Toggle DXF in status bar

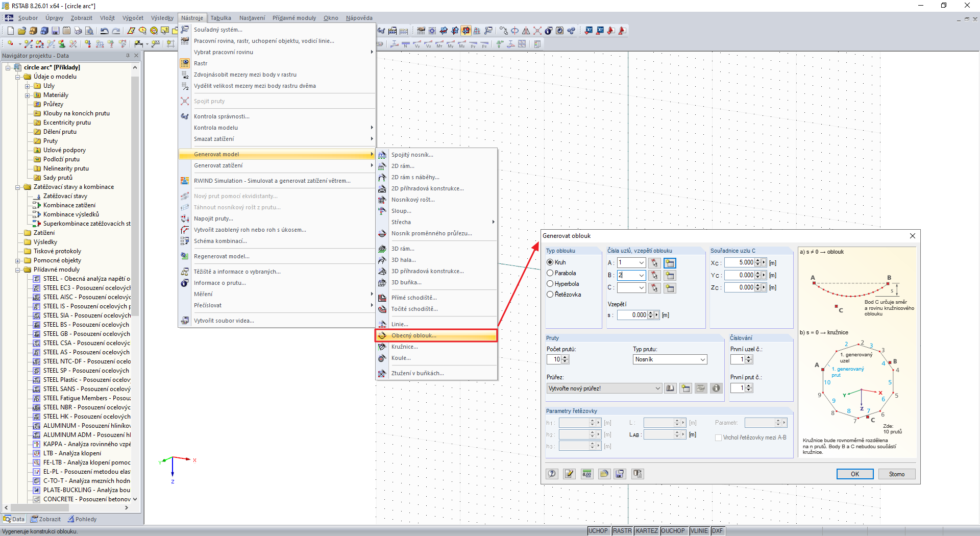coord(717,531)
